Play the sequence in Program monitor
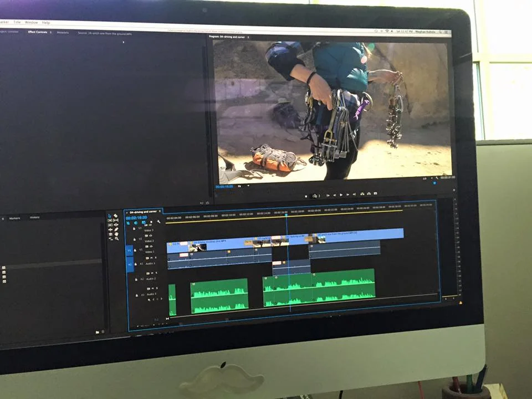Viewport: 532px width, 399px height. [x=341, y=195]
